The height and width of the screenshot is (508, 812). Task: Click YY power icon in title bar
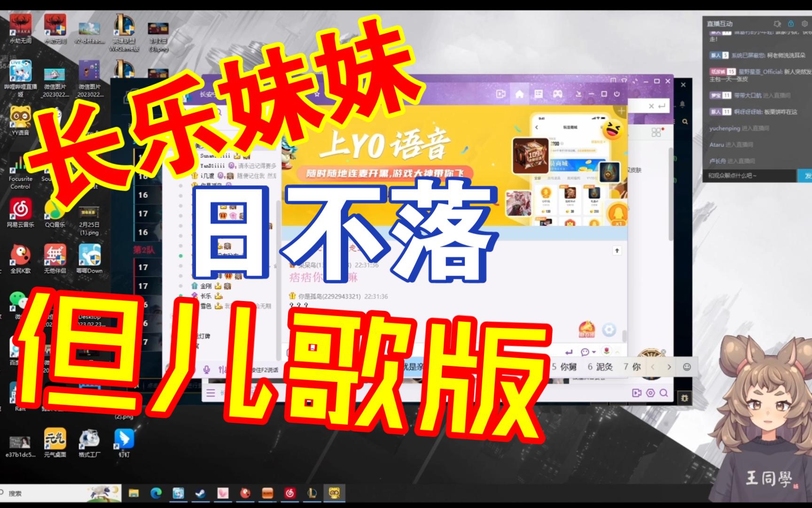point(617,94)
